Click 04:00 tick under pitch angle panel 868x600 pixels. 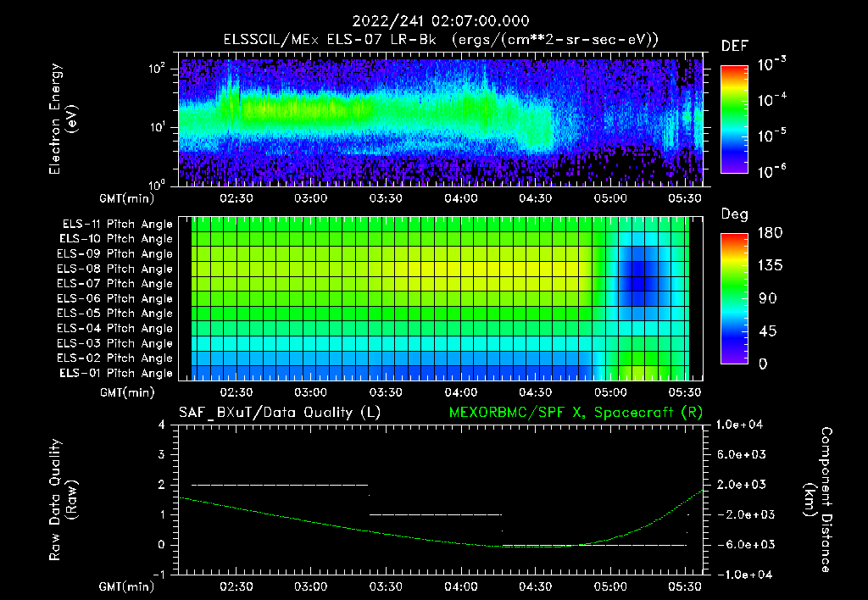(461, 392)
